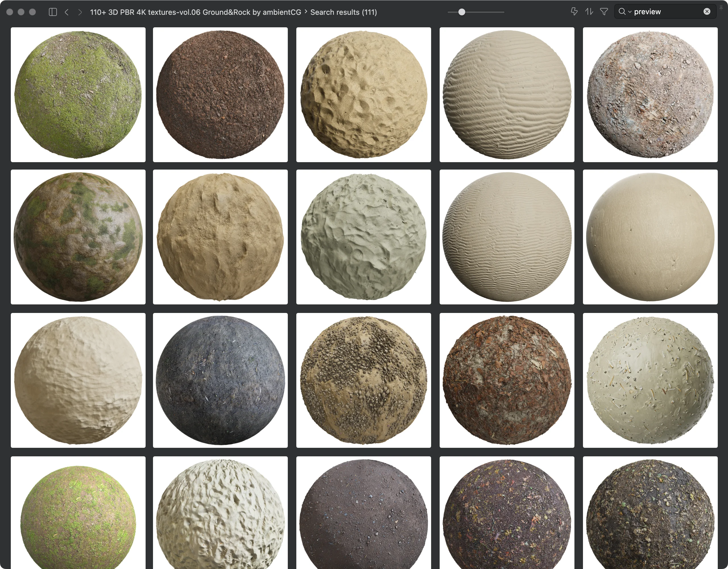
Task: Open the lightning quick action icon
Action: pyautogui.click(x=574, y=12)
